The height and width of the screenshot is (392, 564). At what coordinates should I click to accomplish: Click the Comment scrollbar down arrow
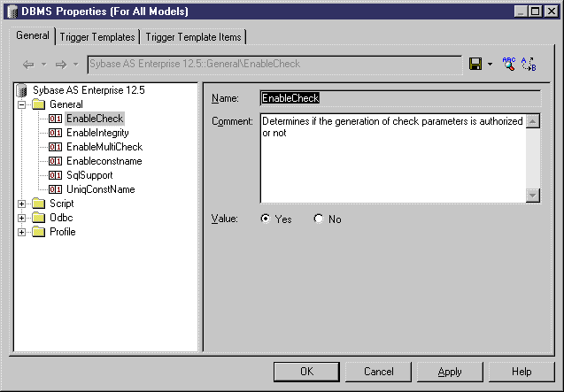pyautogui.click(x=533, y=196)
